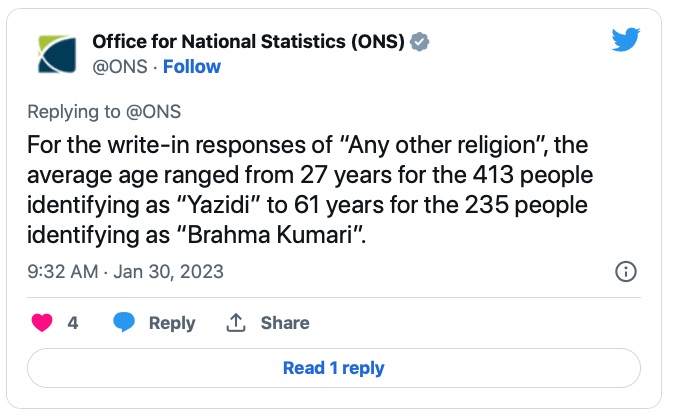Click the "Reply" text label

click(x=172, y=323)
